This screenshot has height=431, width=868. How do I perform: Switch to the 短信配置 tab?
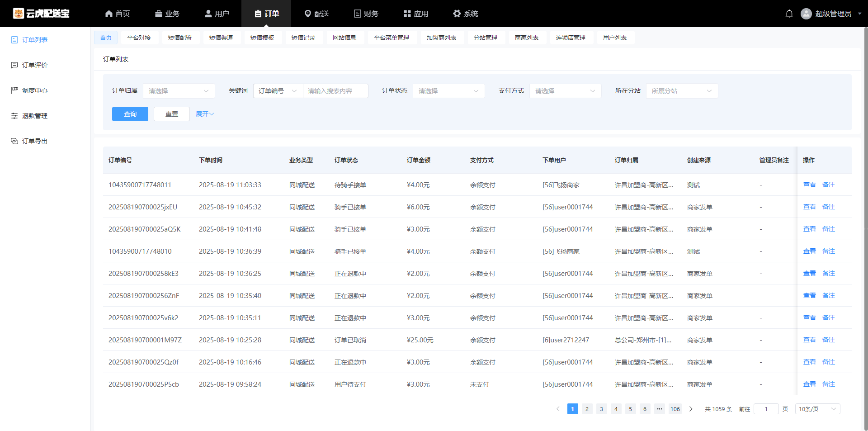pyautogui.click(x=180, y=38)
